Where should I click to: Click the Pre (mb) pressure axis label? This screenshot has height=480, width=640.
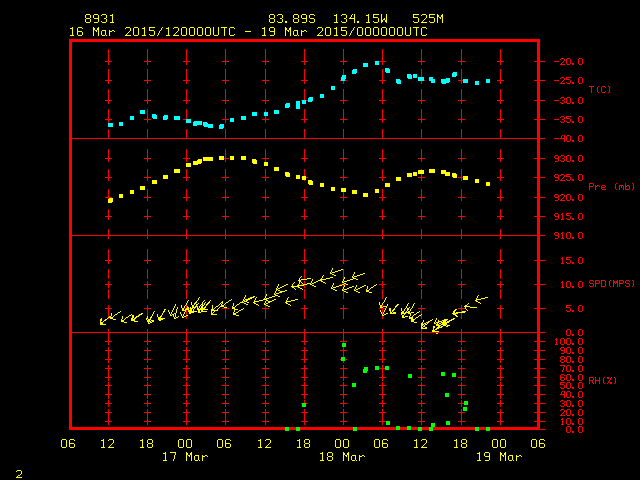point(611,187)
